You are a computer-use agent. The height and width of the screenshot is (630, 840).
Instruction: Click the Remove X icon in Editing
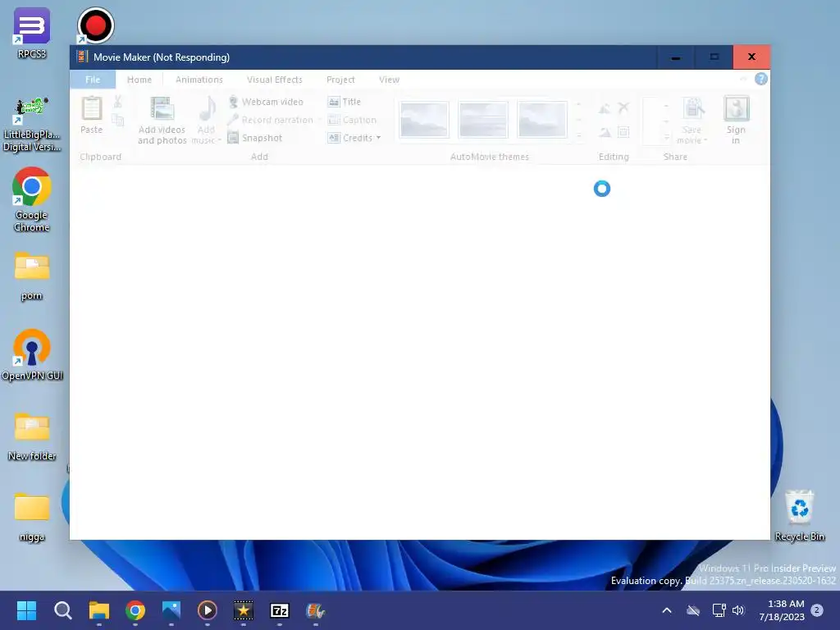point(623,108)
